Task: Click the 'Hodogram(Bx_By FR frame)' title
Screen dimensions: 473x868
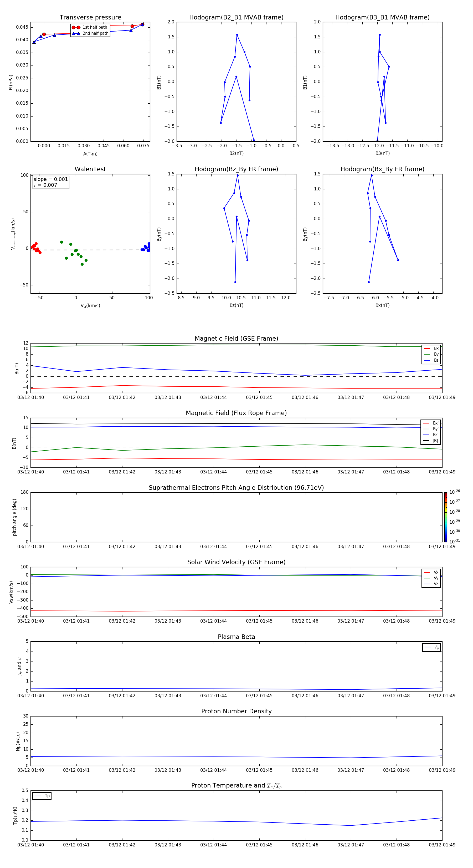Action: tap(382, 169)
